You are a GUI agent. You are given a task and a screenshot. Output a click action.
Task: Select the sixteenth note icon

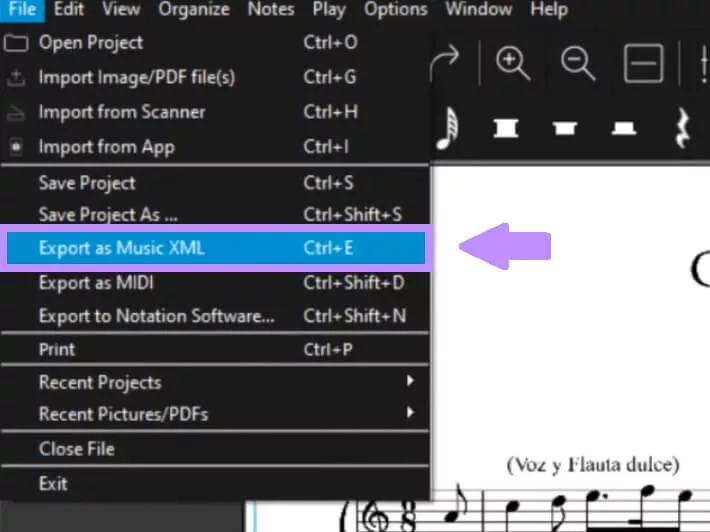pos(447,128)
